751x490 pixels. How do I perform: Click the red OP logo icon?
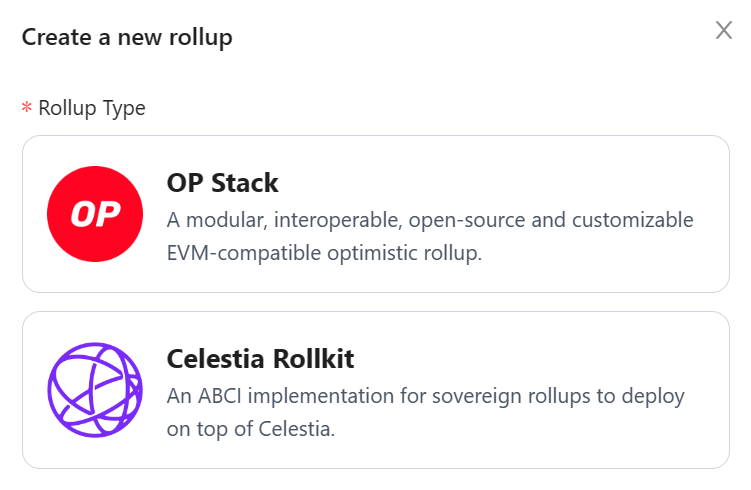click(x=95, y=214)
